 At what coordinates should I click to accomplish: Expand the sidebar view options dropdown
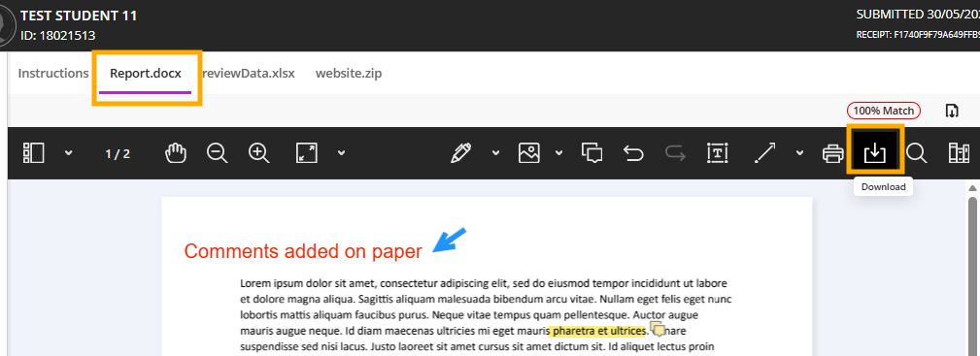(x=69, y=153)
